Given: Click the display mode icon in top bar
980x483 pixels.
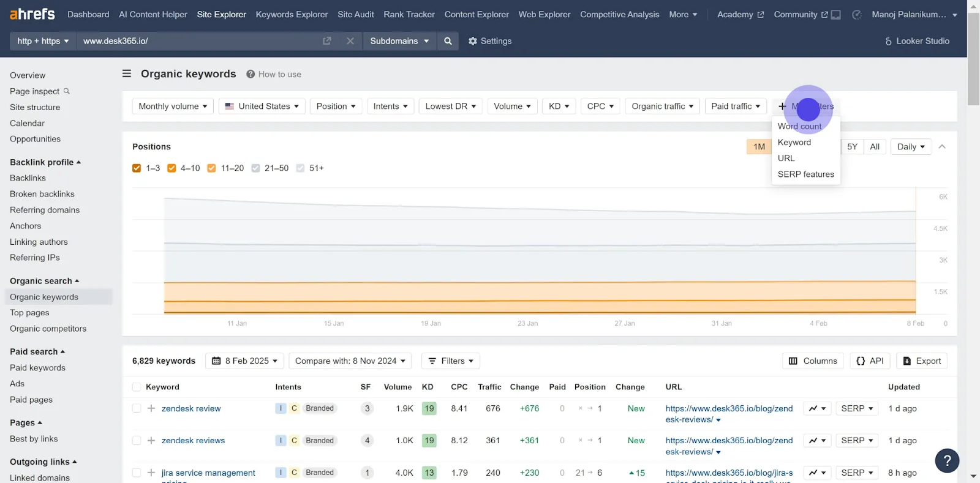Looking at the screenshot, I should coord(836,15).
